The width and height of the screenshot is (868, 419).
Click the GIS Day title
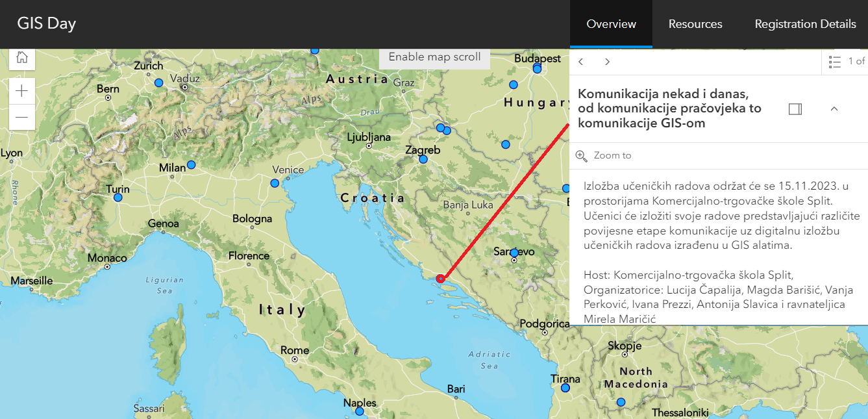47,24
